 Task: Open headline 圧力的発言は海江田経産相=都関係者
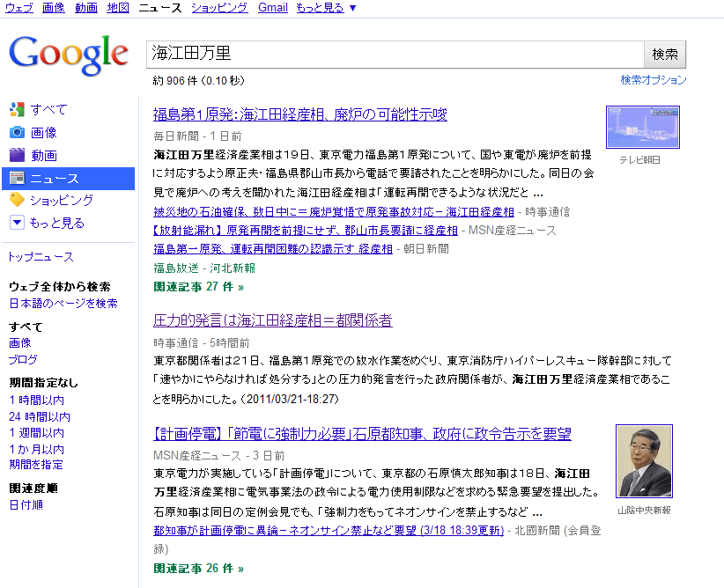pyautogui.click(x=272, y=320)
